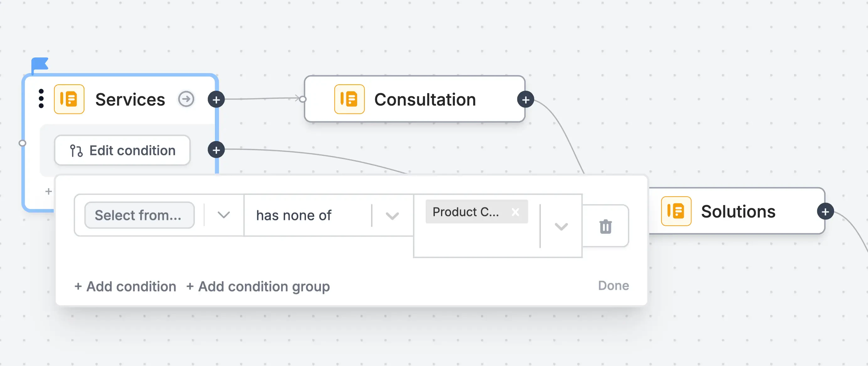Click Add condition link
This screenshot has width=868, height=366.
(x=125, y=286)
